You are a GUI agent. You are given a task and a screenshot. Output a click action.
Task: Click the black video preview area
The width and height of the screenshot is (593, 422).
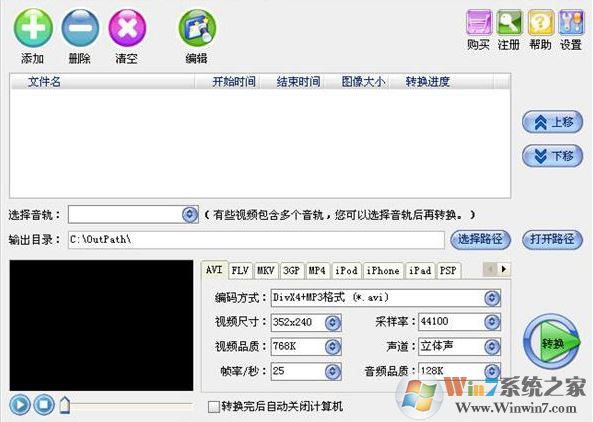(x=101, y=325)
